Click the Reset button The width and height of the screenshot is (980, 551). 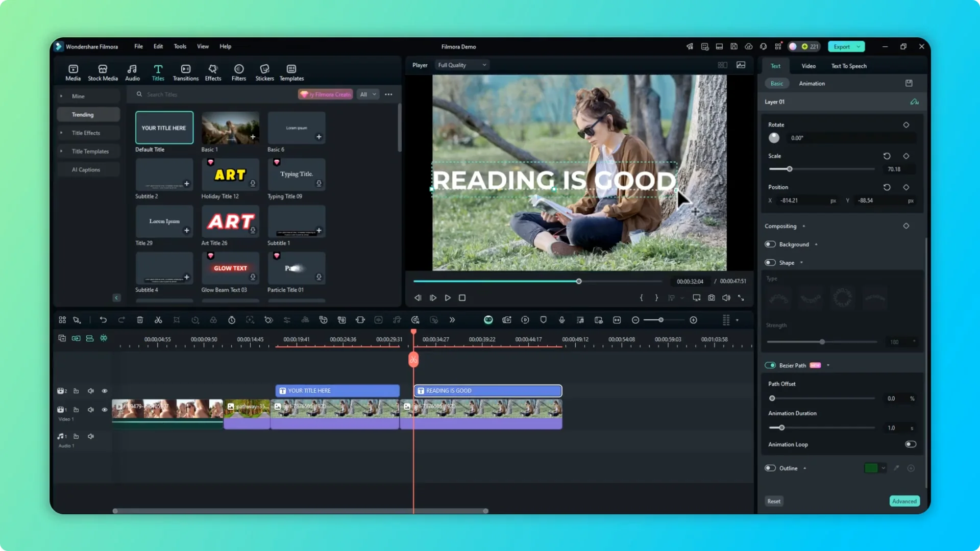point(774,501)
